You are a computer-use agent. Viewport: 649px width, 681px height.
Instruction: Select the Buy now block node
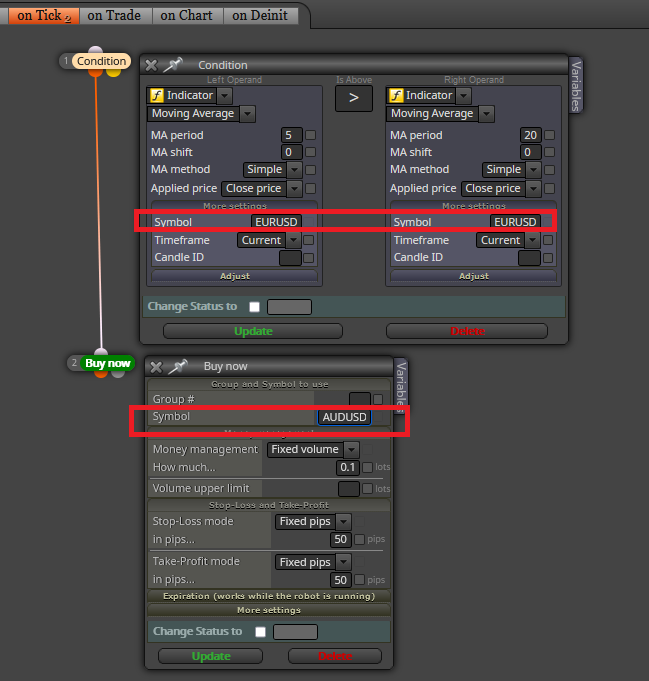107,363
